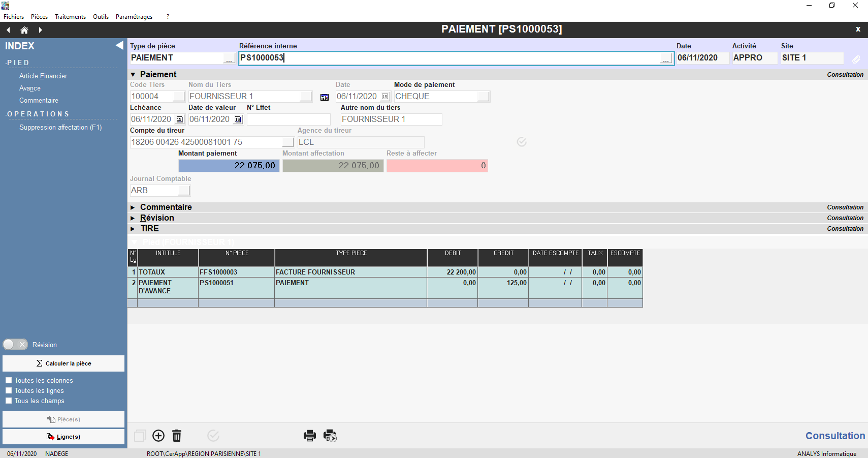Collapse the INDEX sidebar panel arrow

click(119, 45)
